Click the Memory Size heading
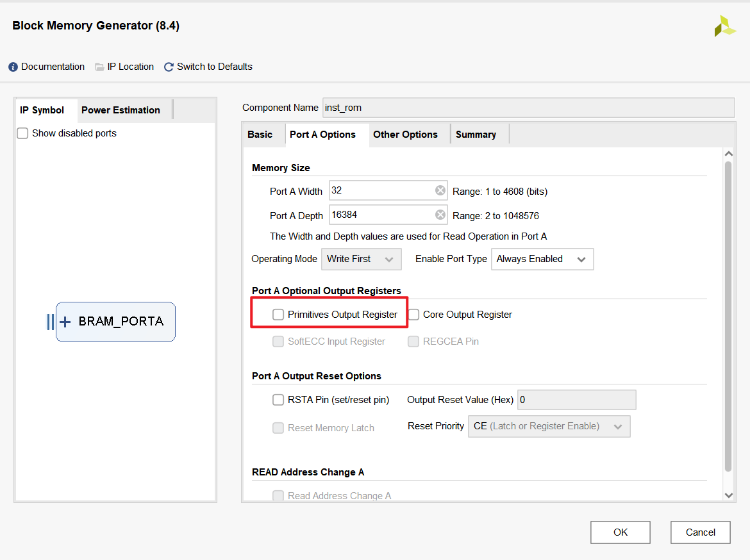This screenshot has height=560, width=750. point(281,168)
